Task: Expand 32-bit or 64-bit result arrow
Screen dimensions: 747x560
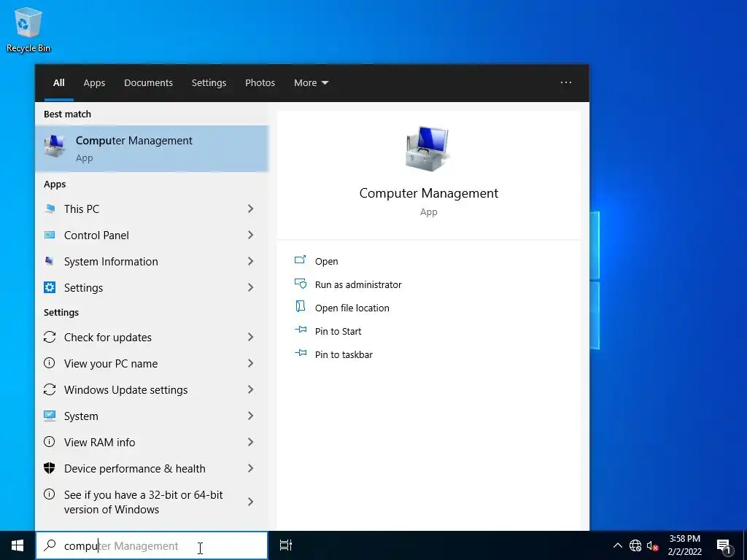Action: click(x=251, y=502)
